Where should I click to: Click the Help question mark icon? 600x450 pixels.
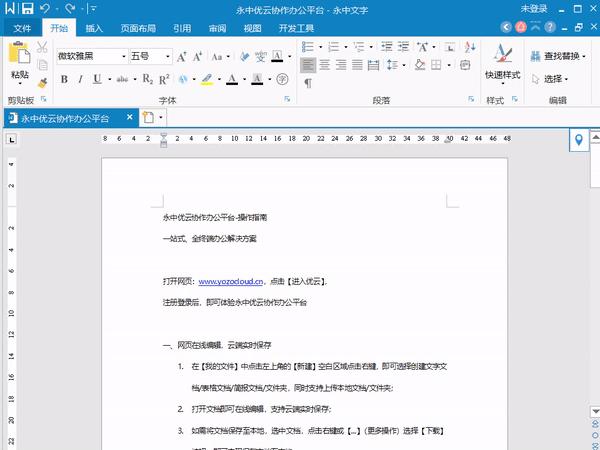pos(550,27)
